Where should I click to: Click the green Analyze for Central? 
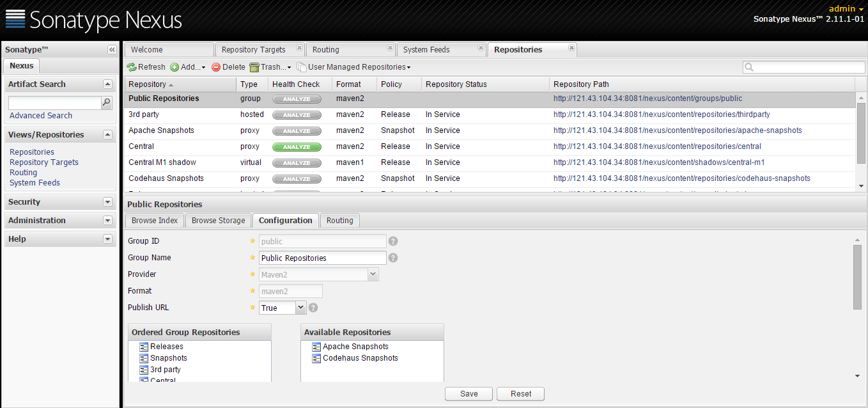pos(297,147)
